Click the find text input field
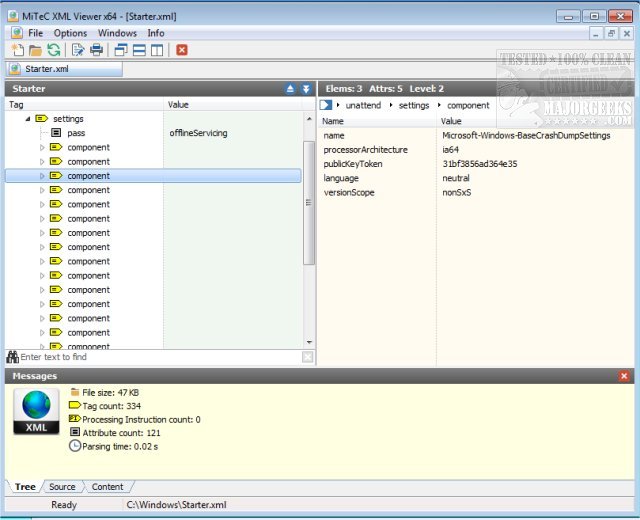This screenshot has width=640, height=520. (x=160, y=357)
